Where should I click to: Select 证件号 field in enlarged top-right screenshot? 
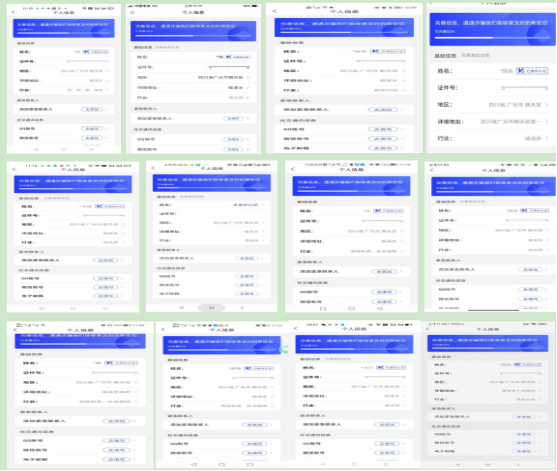pos(493,88)
